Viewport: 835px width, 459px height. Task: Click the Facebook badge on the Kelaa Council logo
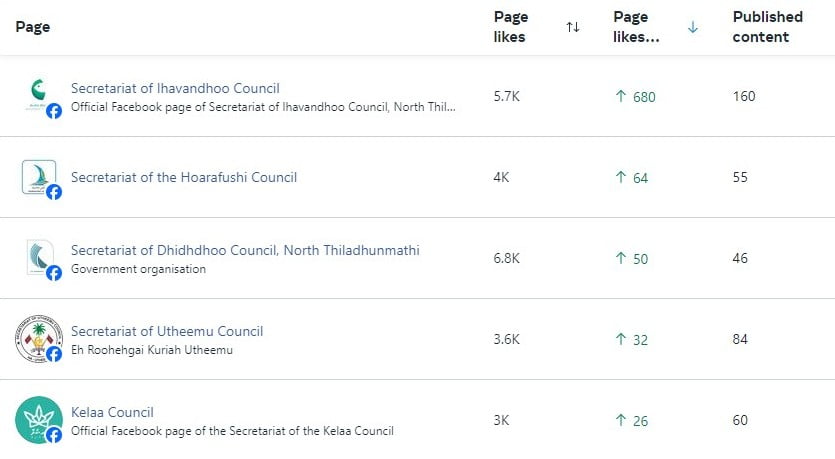click(54, 435)
